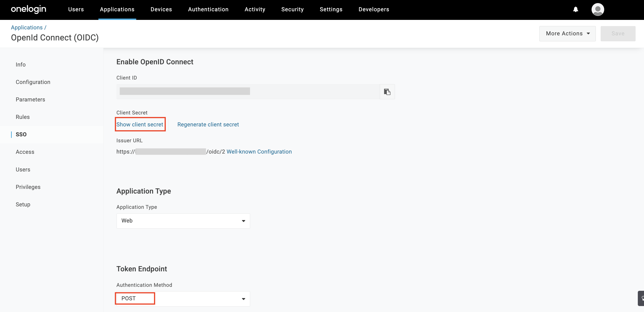Click inside the Client ID field
This screenshot has width=644, height=312.
pos(247,92)
